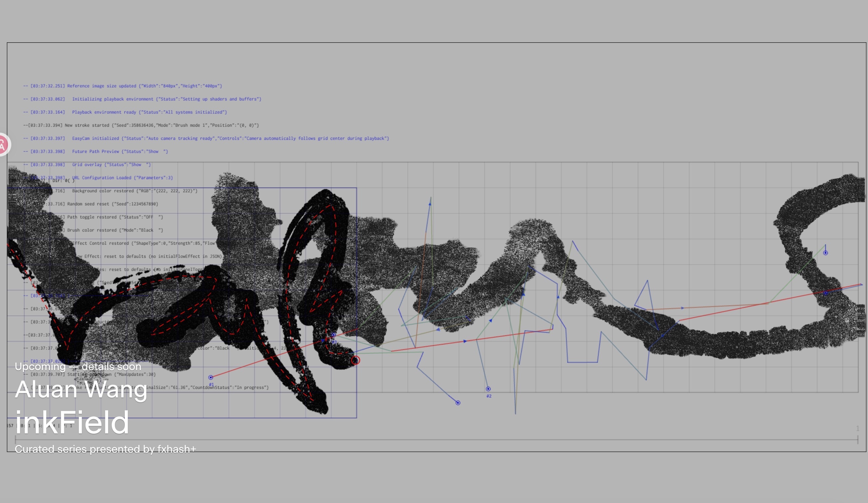
Task: Click the playback timeline track at the bottom
Action: (x=436, y=440)
